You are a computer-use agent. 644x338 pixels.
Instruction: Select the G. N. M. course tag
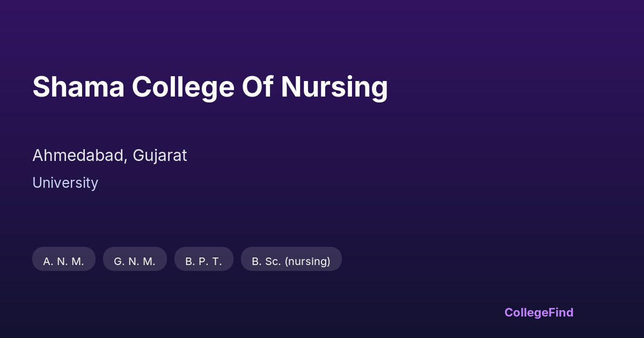coord(135,261)
